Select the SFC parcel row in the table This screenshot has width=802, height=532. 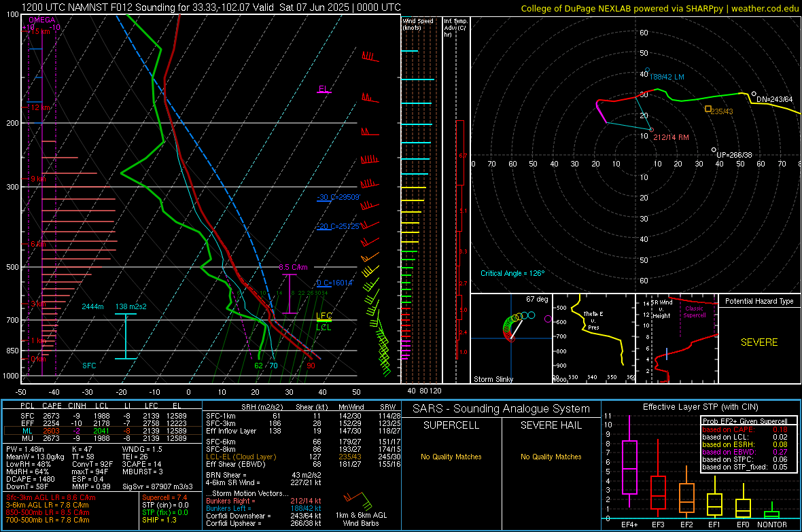coord(102,416)
